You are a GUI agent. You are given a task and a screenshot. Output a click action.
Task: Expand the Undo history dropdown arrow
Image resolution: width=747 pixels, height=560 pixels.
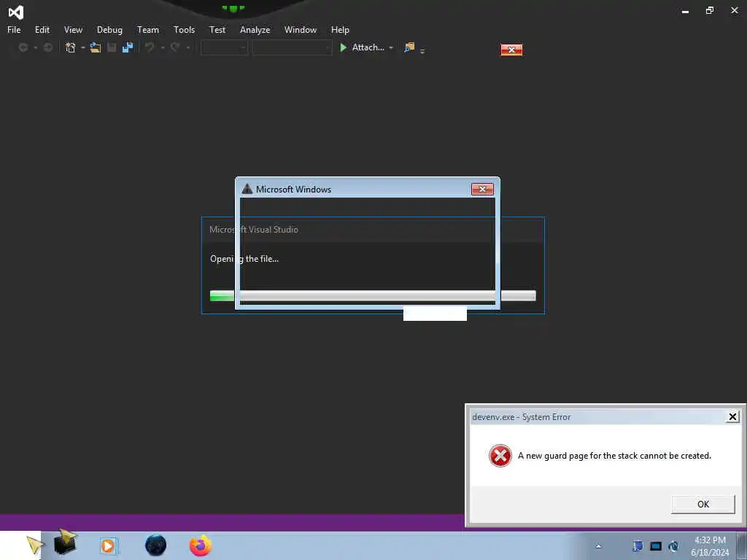[x=163, y=47]
